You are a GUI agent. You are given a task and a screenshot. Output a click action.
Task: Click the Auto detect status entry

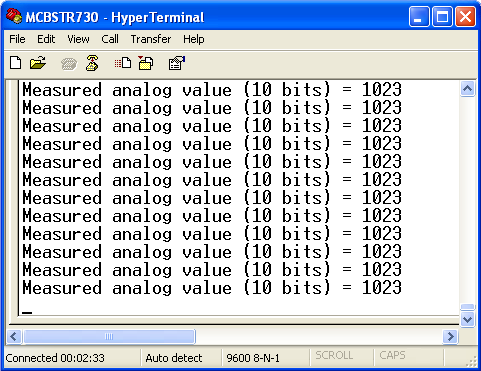click(174, 358)
